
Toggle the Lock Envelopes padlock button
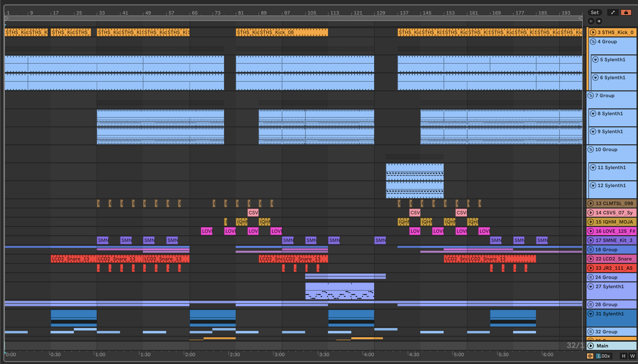point(626,12)
